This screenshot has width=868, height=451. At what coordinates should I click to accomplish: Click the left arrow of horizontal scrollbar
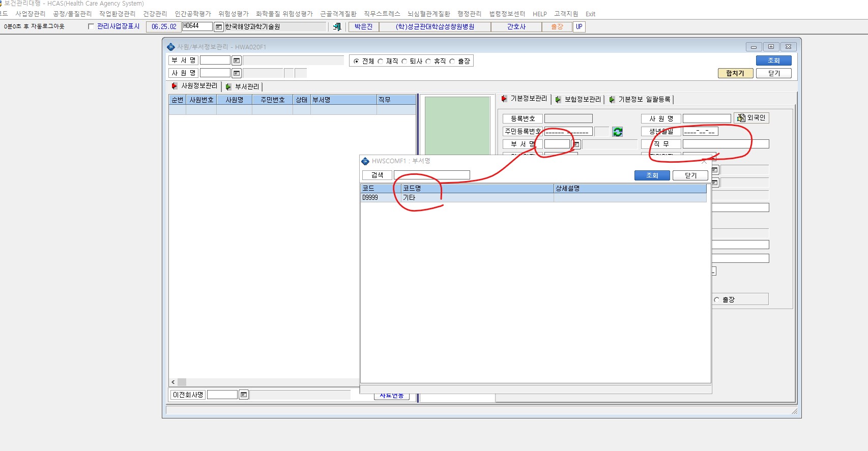click(x=173, y=382)
